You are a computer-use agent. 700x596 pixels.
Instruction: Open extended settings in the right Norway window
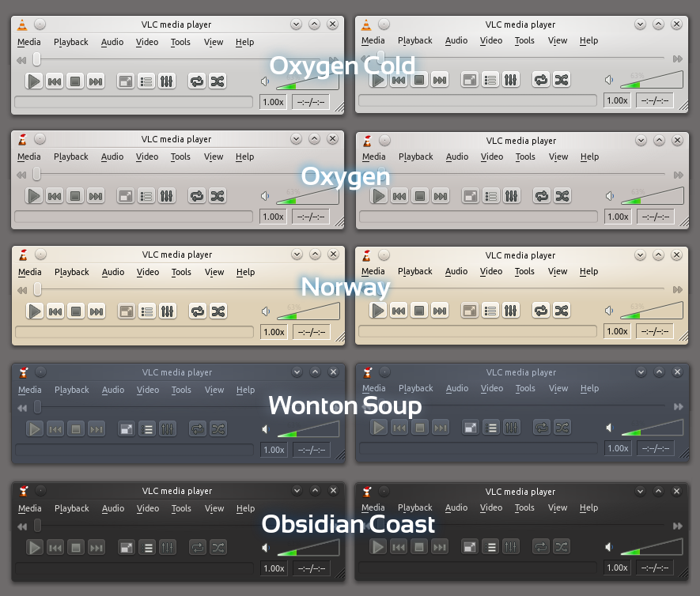coord(510,311)
